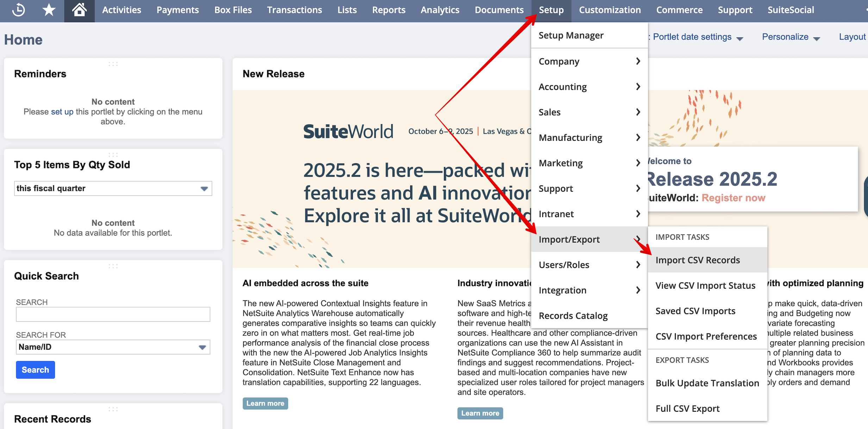This screenshot has height=429, width=868.
Task: Open the Lists menu
Action: [347, 10]
